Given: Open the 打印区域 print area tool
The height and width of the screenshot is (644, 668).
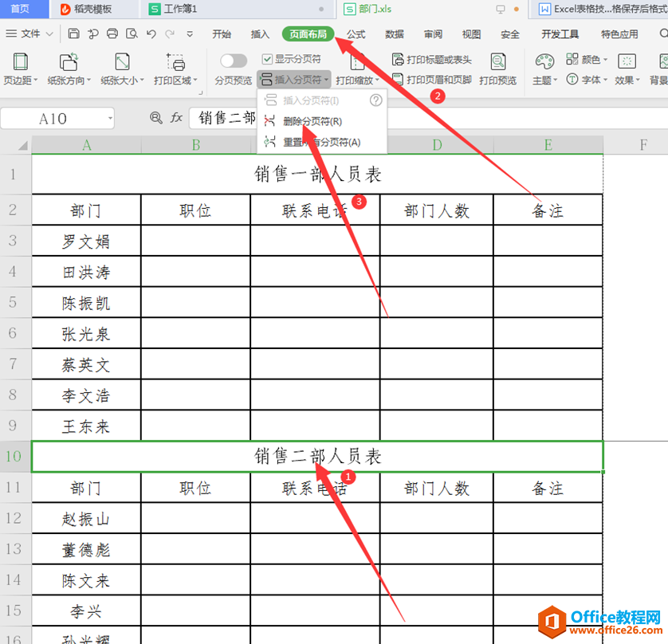Looking at the screenshot, I should coord(175,69).
